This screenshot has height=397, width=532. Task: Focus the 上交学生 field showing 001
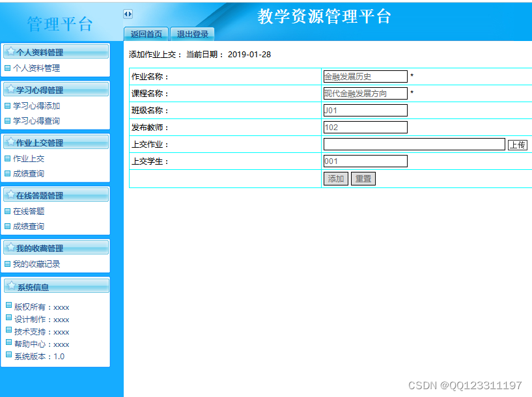365,161
